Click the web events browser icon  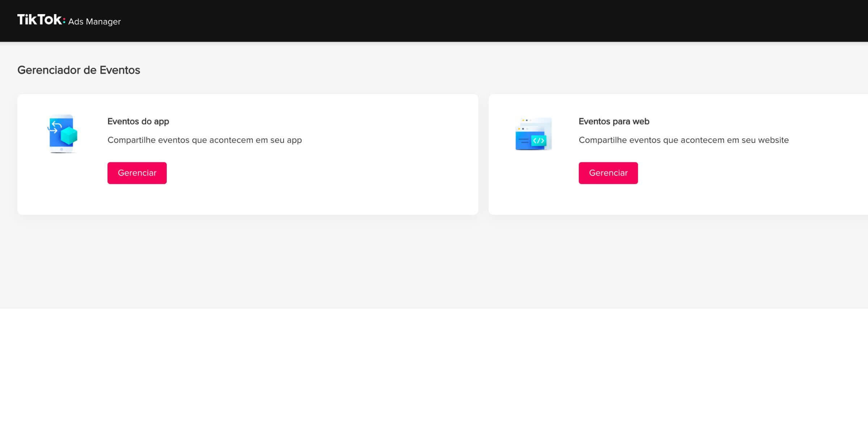tap(533, 134)
